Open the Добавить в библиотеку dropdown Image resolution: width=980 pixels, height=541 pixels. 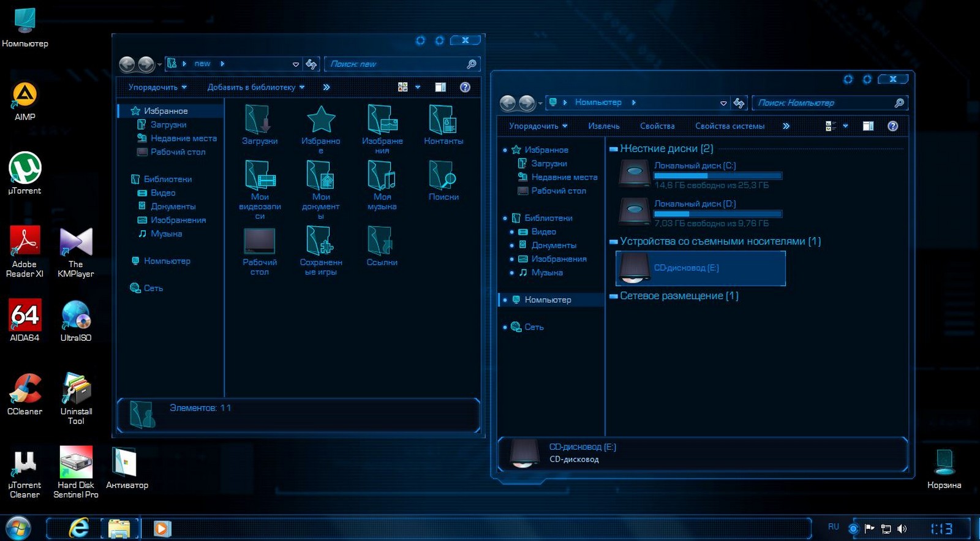point(255,87)
